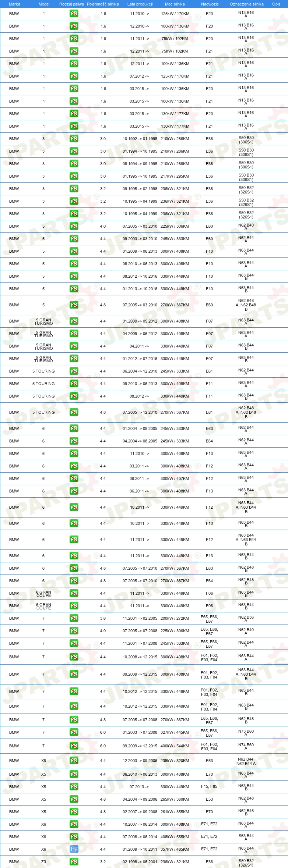The width and height of the screenshot is (288, 868).
Task: Select the '02.2007 -> 09.2008' years cell
Action: pos(140,812)
